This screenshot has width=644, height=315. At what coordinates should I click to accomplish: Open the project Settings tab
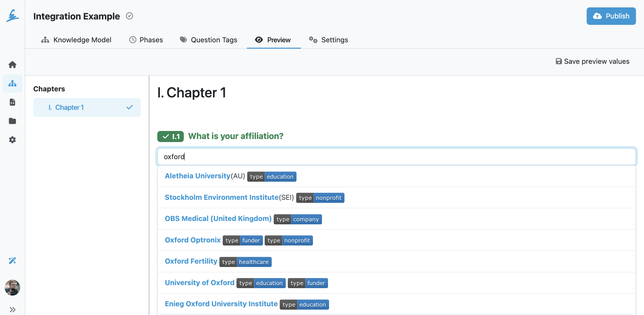pos(334,40)
